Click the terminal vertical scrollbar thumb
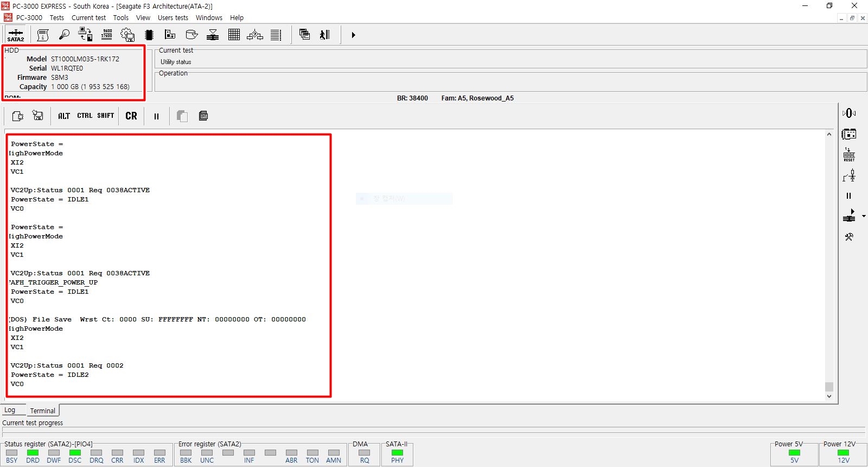The image size is (868, 467). coord(829,387)
